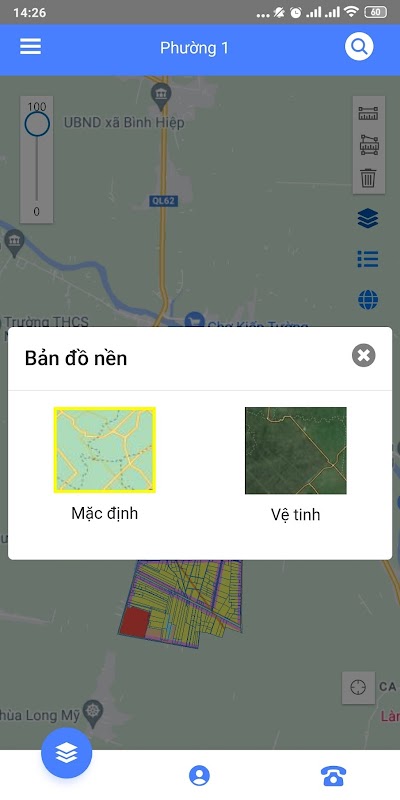Open the user profile tab
The image size is (400, 800).
(199, 776)
